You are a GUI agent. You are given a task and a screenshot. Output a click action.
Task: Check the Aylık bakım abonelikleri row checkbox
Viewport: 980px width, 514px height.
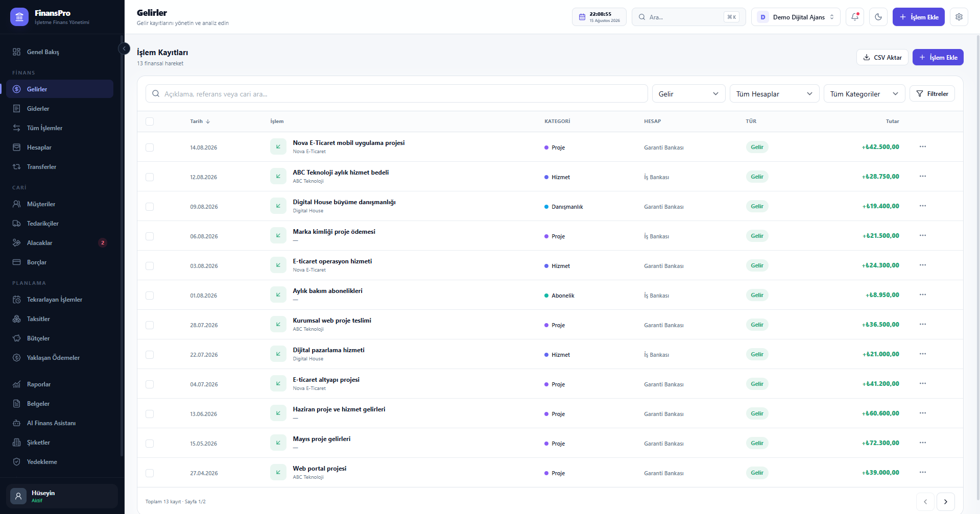150,296
